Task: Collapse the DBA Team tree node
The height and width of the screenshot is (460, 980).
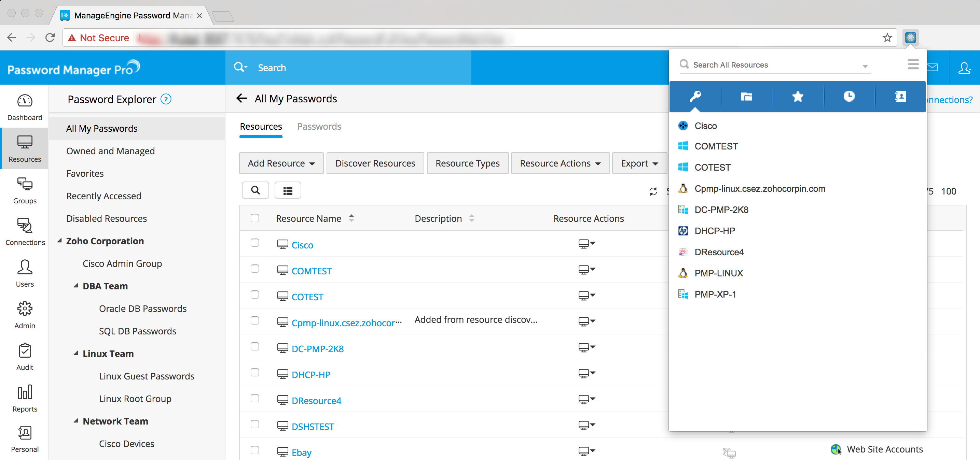Action: tap(76, 286)
